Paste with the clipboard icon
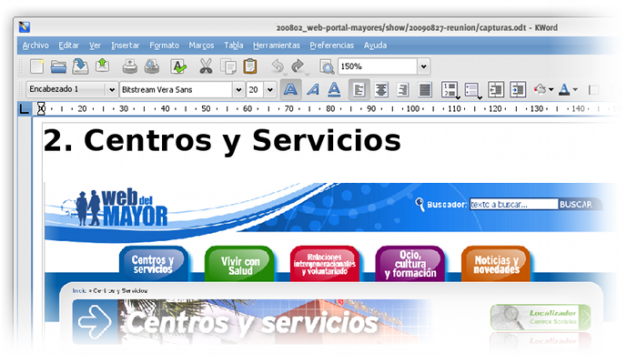This screenshot has height=364, width=637. (250, 66)
